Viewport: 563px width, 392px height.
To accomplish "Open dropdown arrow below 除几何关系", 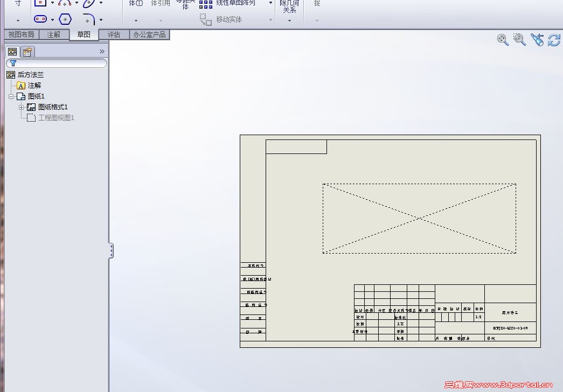I will pos(289,21).
